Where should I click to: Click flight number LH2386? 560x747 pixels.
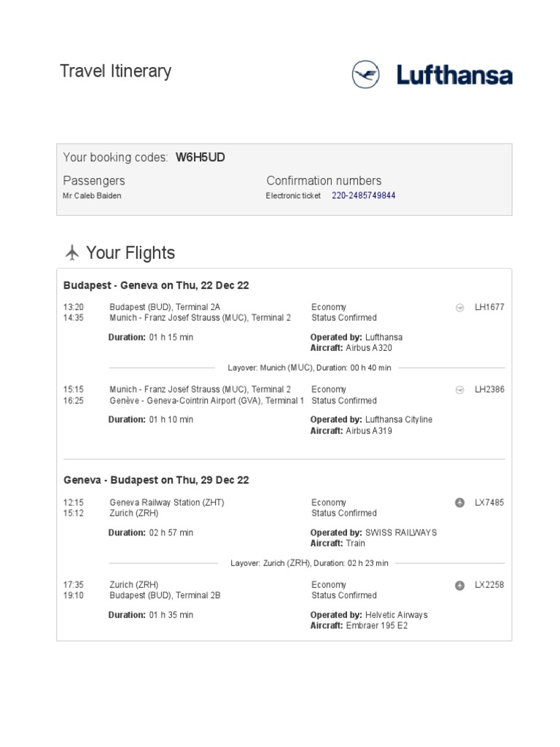pos(489,390)
